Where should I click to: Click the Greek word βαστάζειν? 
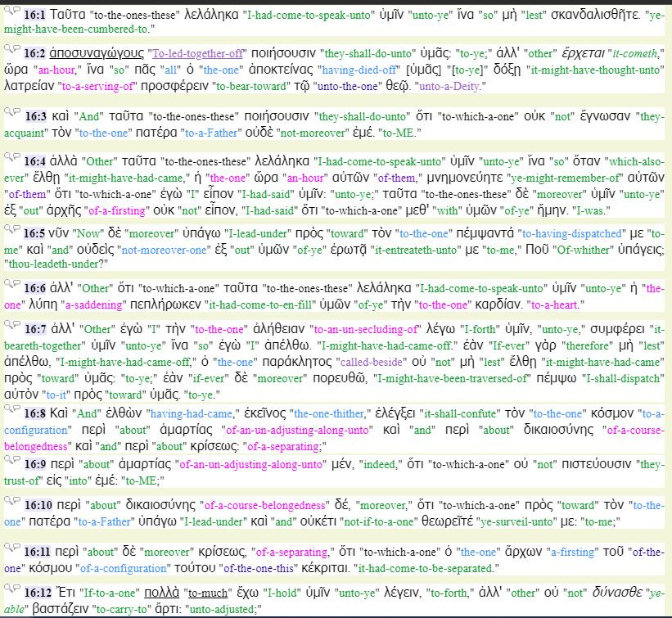point(60,608)
